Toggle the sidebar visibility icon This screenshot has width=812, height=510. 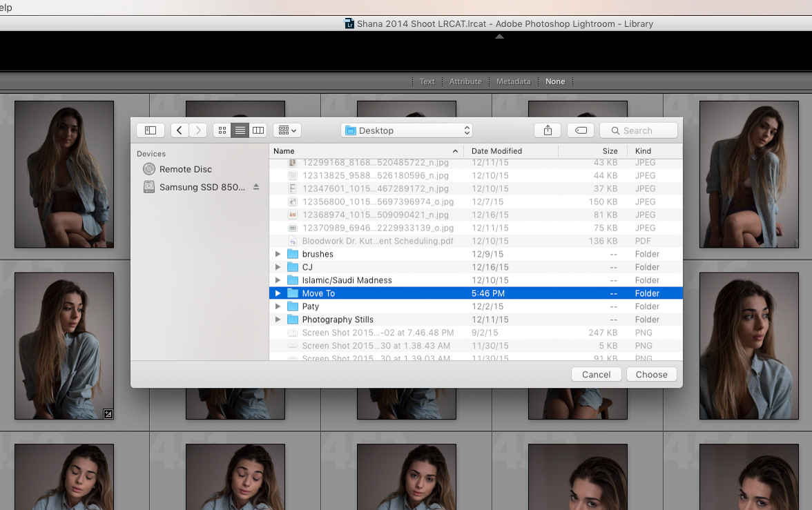(150, 130)
